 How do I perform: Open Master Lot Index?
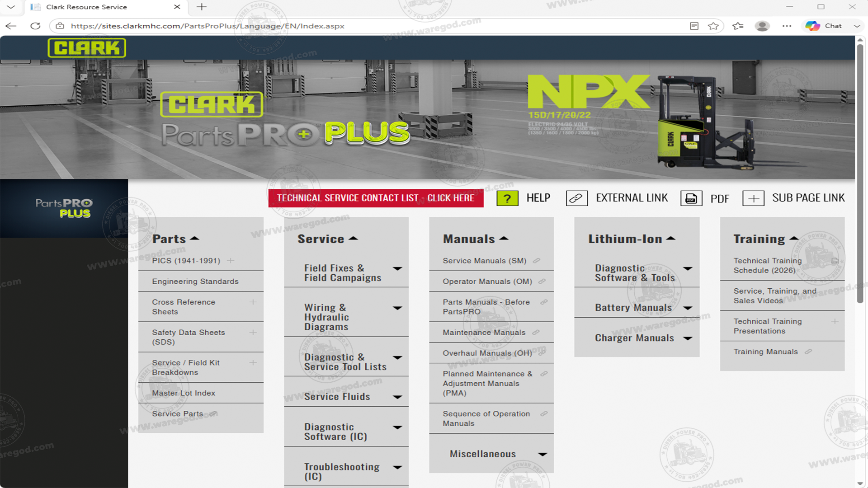coord(184,393)
